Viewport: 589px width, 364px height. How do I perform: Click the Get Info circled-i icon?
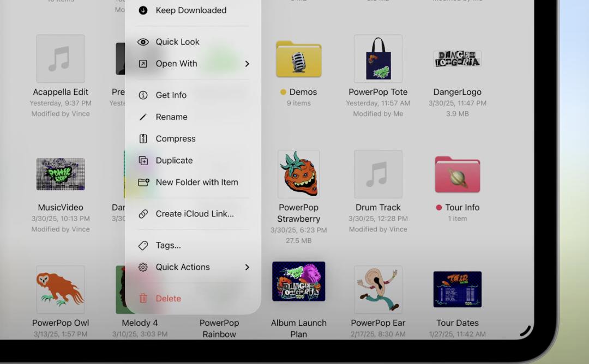pos(143,95)
